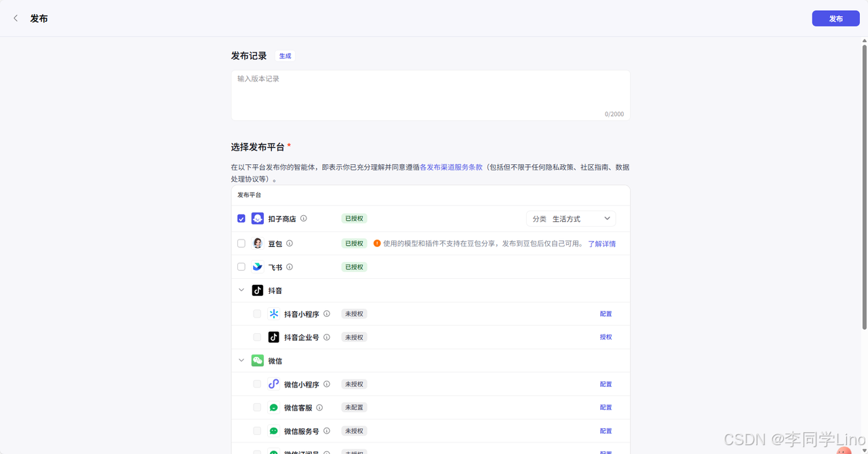Select the 微信客服 checkbox
Viewport: 868px width, 454px height.
tap(257, 407)
